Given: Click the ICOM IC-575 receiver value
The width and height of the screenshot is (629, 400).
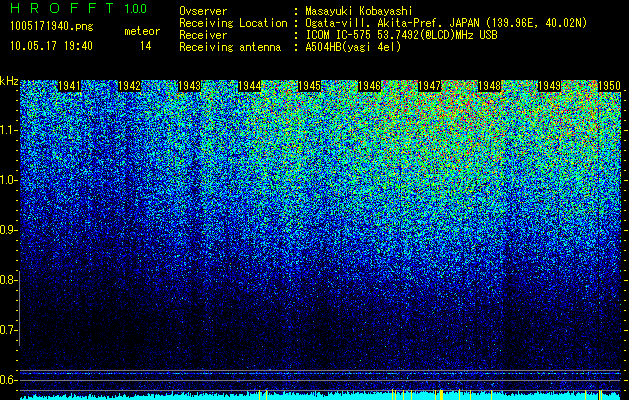Looking at the screenshot, I should tap(401, 35).
